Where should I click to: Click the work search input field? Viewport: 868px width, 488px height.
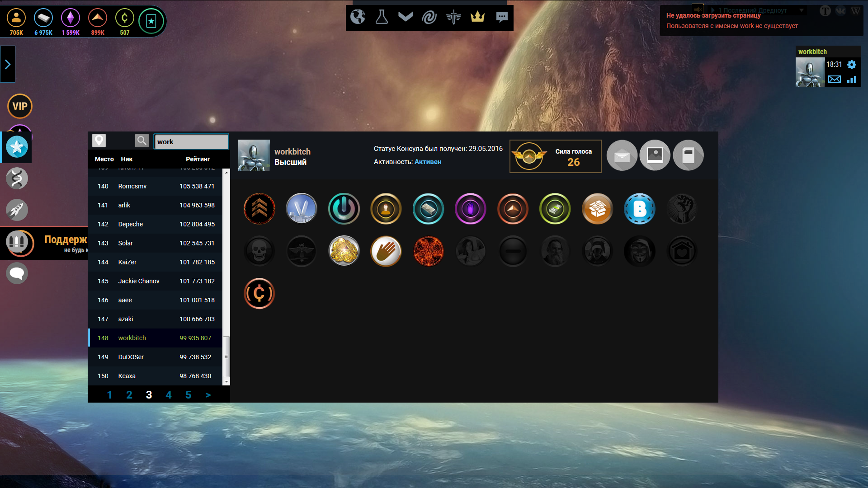pyautogui.click(x=191, y=141)
